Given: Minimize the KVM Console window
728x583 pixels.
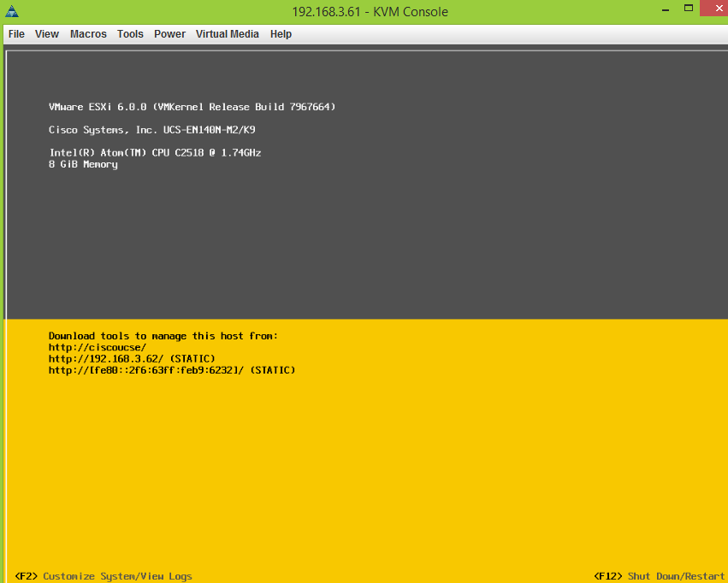Looking at the screenshot, I should pos(666,9).
